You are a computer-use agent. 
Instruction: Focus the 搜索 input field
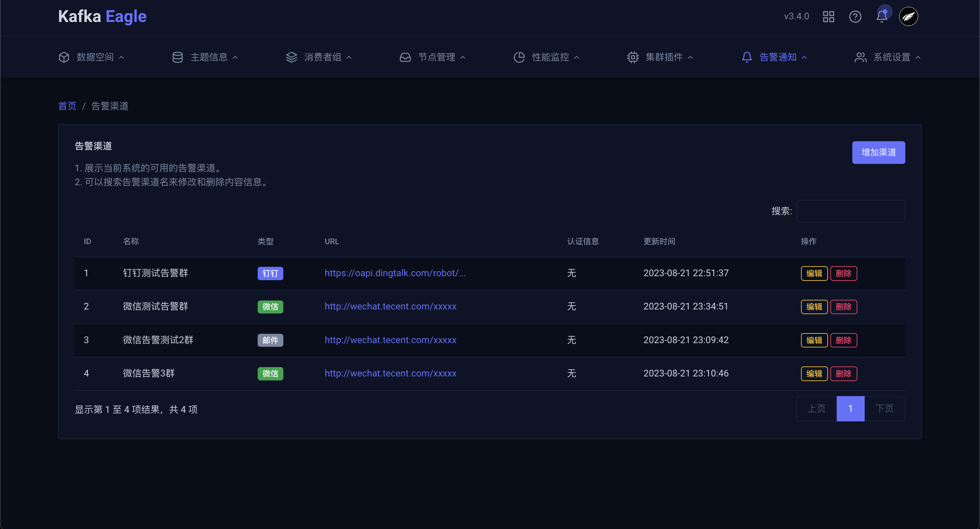point(850,211)
